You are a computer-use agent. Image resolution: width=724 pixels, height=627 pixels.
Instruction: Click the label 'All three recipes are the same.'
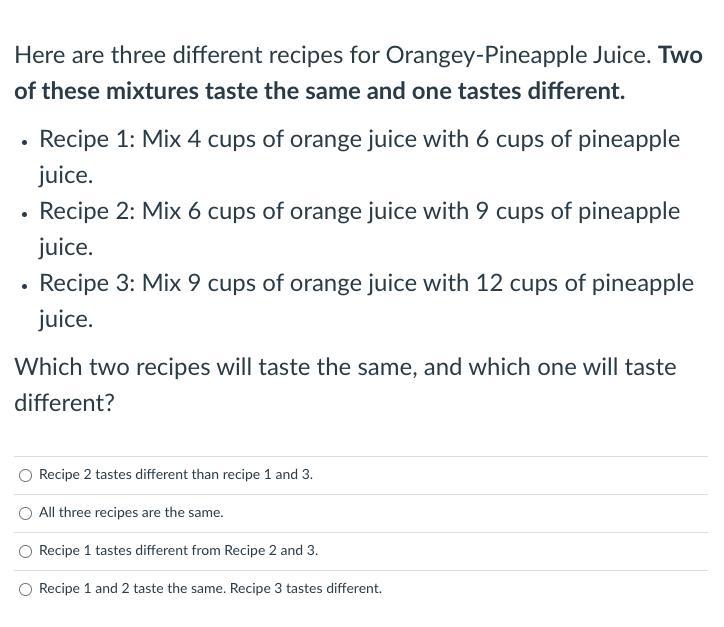pyautogui.click(x=131, y=512)
